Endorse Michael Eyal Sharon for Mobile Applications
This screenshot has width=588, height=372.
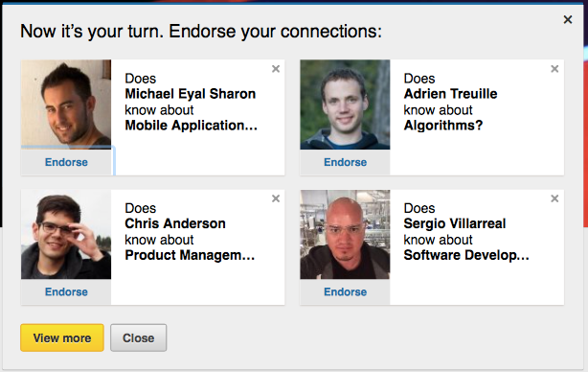tap(66, 162)
